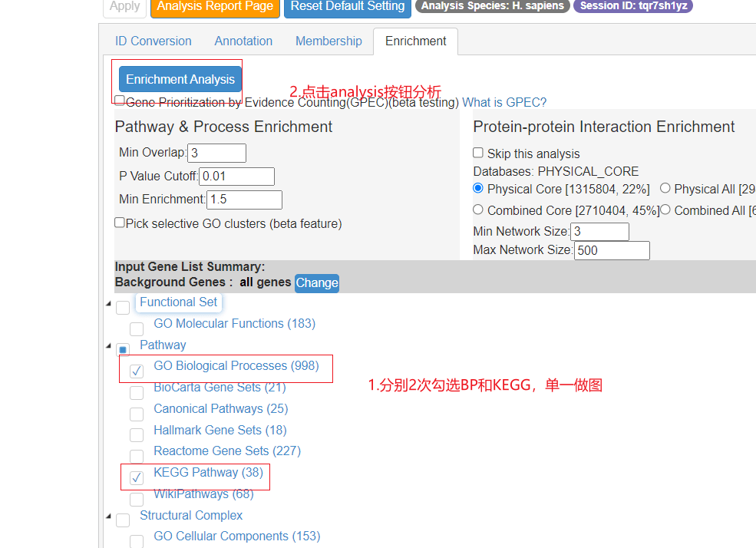Open the What is GPEC link

point(503,101)
